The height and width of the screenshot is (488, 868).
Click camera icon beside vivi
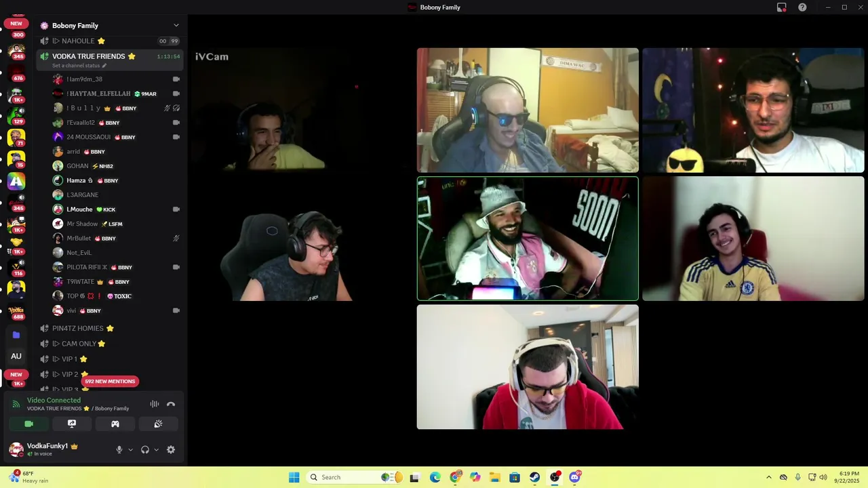176,310
